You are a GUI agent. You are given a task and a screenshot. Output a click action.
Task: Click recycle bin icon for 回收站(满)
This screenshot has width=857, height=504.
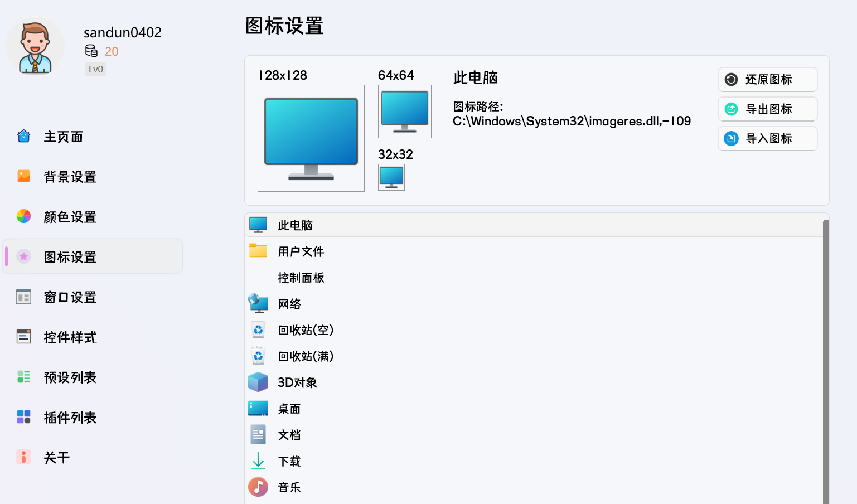258,356
